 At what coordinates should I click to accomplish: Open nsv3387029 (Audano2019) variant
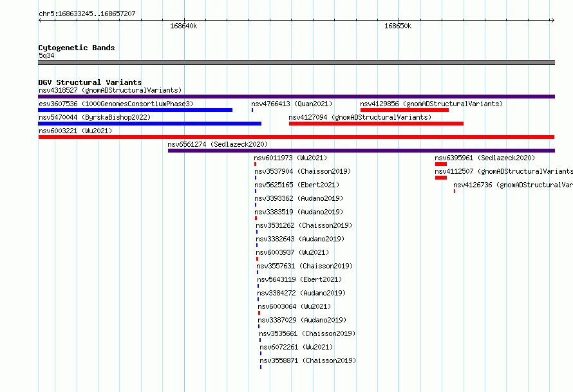[302, 320]
